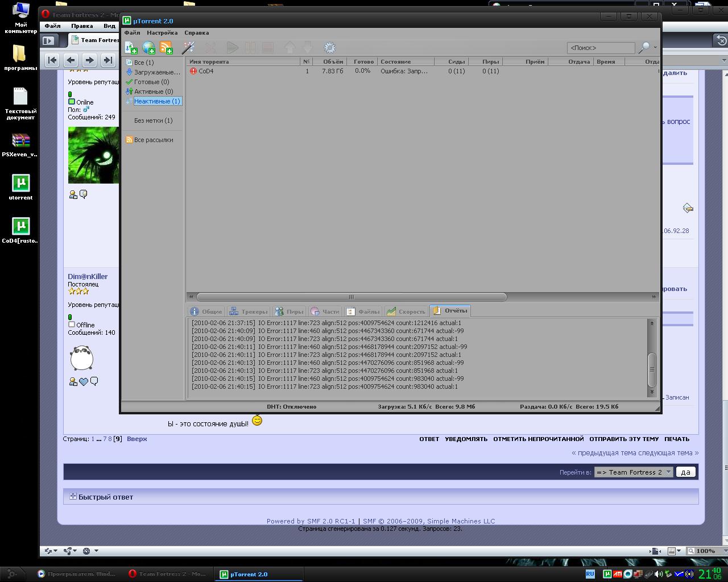Click the torrent list horizontal scrollbar thumb
The height and width of the screenshot is (582, 728).
click(x=351, y=297)
